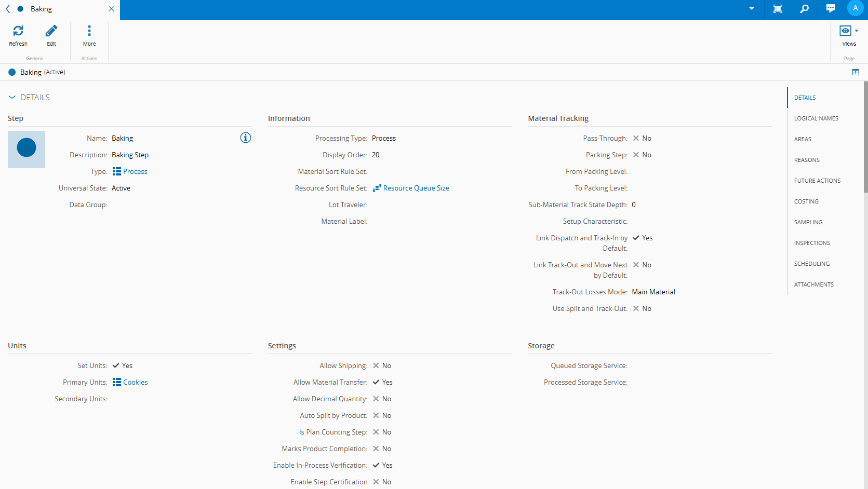The image size is (868, 489).
Task: Click the expand panel icon below Views
Action: [x=856, y=72]
